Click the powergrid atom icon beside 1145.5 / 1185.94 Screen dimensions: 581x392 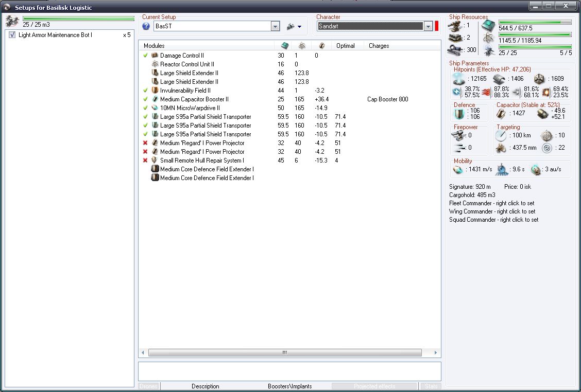tap(489, 38)
